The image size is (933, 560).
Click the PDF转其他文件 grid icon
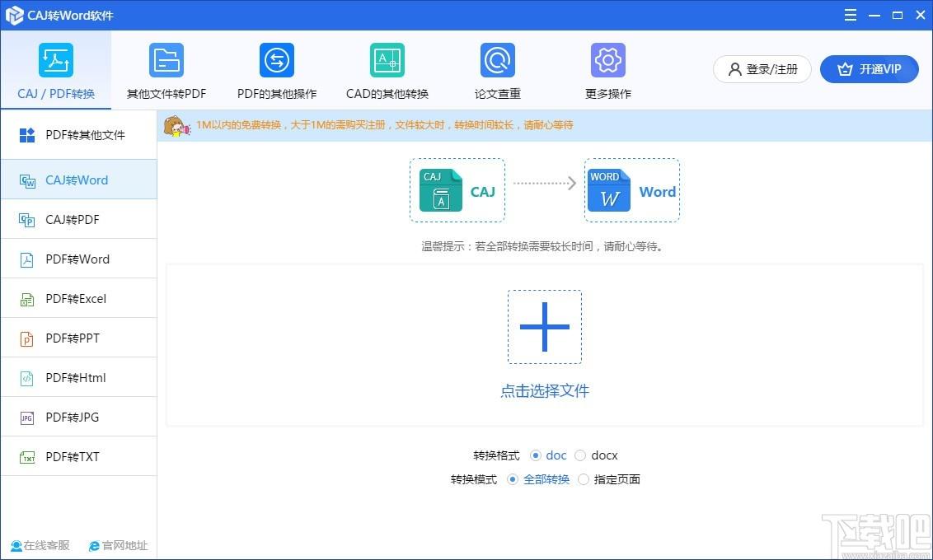click(27, 136)
